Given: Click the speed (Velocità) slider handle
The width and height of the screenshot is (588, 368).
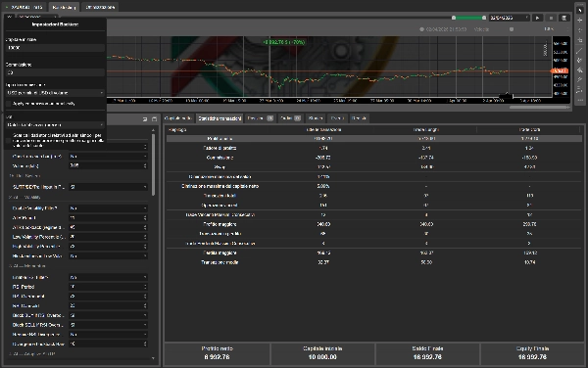Looking at the screenshot, I should pyautogui.click(x=512, y=29).
